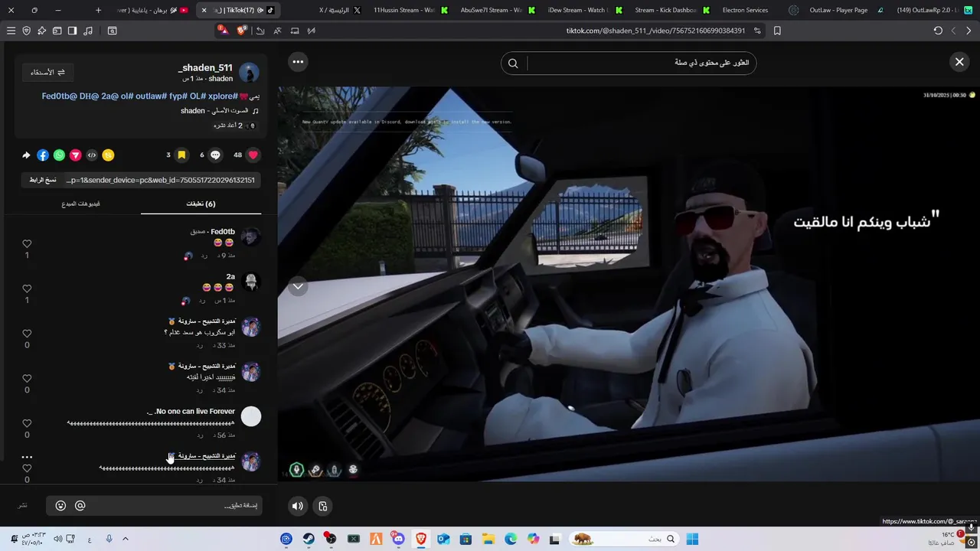The height and width of the screenshot is (551, 980).
Task: Share video to WhatsApp
Action: coord(59,155)
